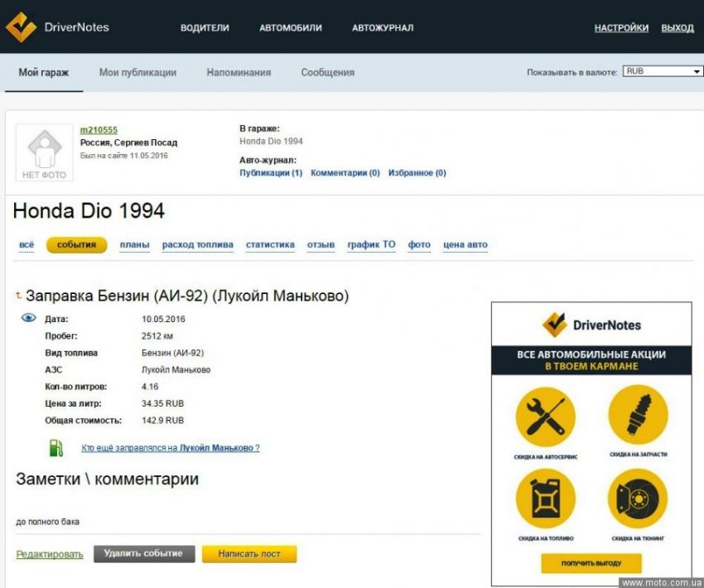Open the АВТОЖУРНАЛ menu item
Screen dimensions: 704x588
383,28
